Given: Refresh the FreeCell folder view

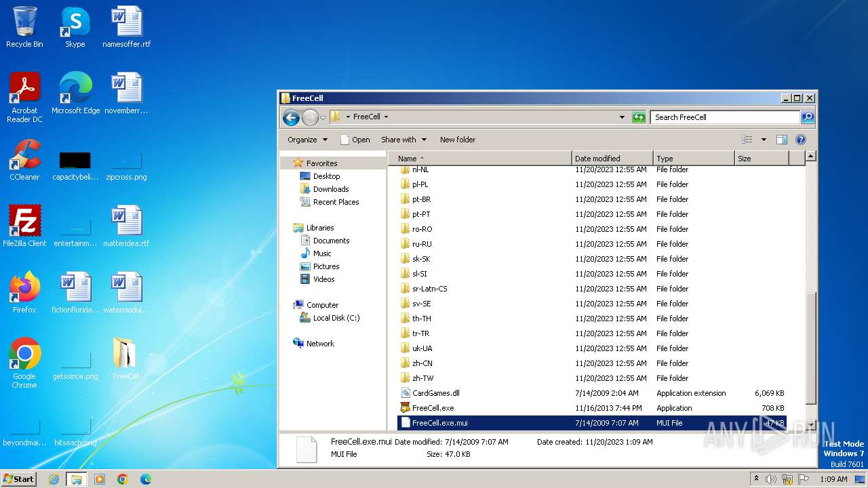Looking at the screenshot, I should [639, 117].
